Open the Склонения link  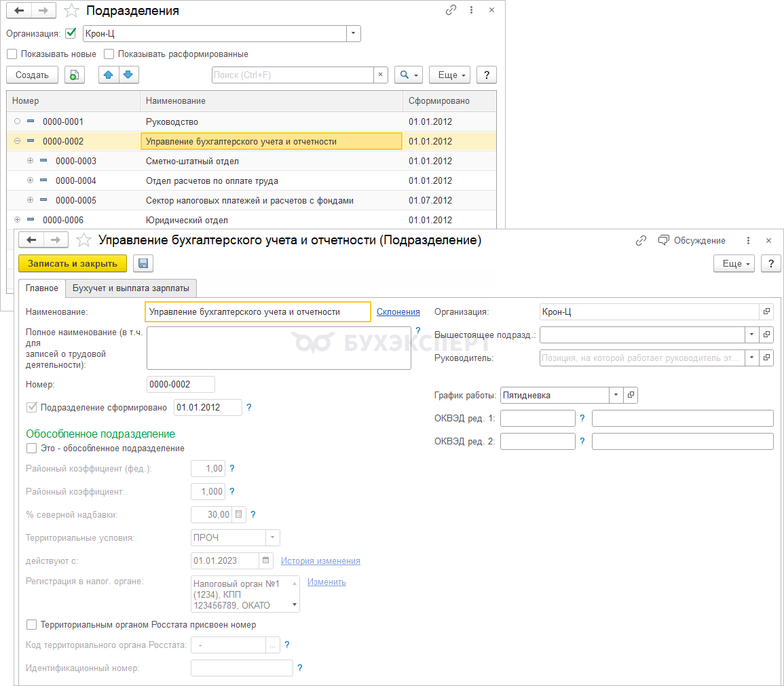[x=398, y=311]
